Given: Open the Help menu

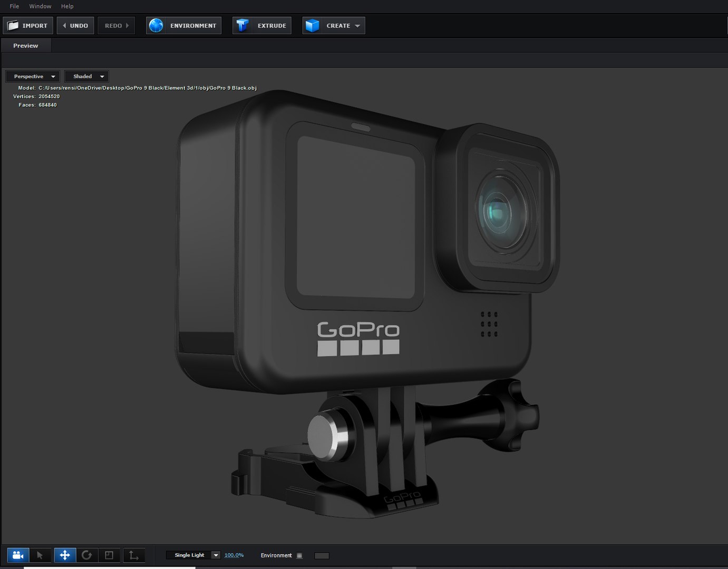Looking at the screenshot, I should [x=67, y=6].
